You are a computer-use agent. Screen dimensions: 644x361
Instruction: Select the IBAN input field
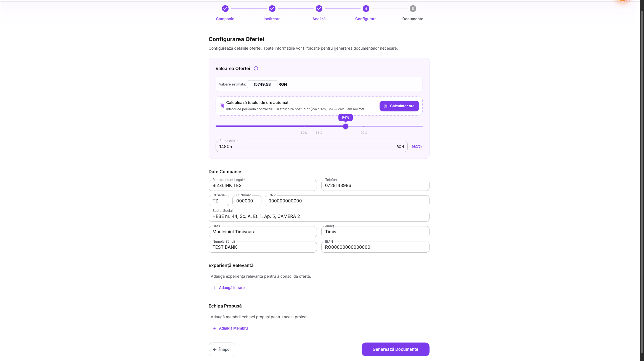[x=375, y=247]
